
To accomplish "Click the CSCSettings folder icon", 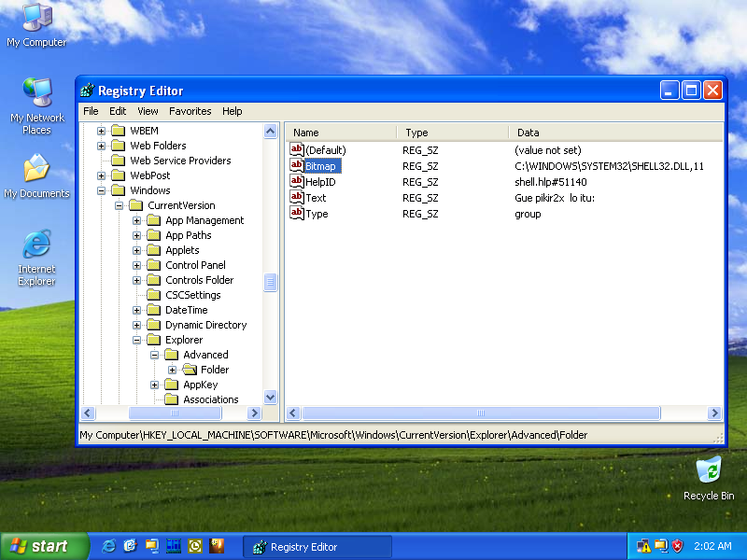I will pos(154,295).
